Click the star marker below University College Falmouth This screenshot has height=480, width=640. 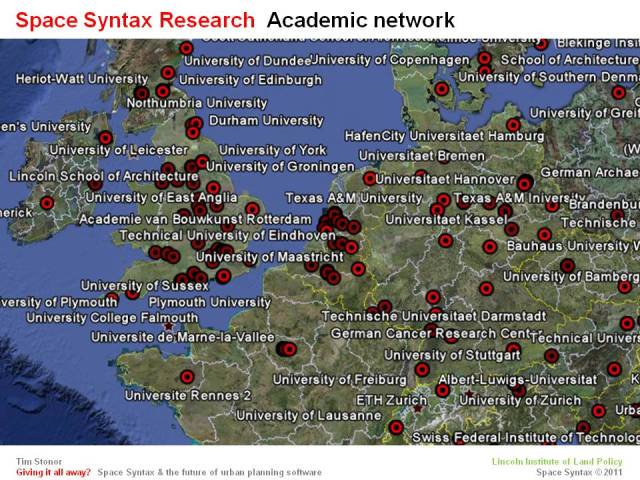coord(168,326)
